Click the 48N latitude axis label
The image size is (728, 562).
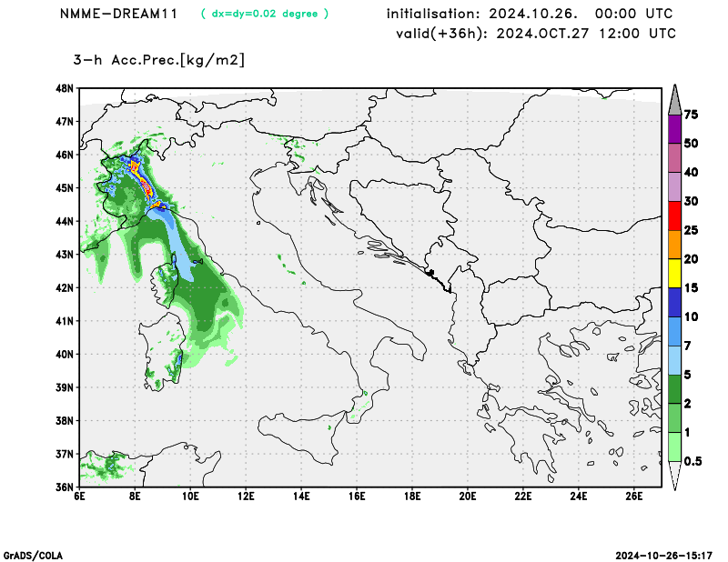point(65,88)
